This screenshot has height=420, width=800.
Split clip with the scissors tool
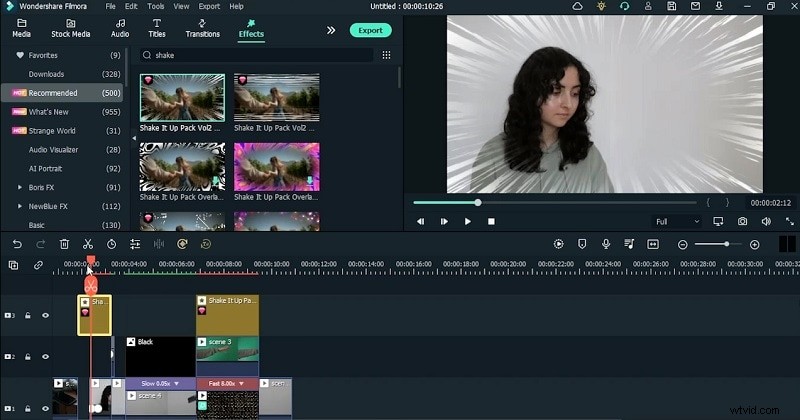pyautogui.click(x=88, y=244)
